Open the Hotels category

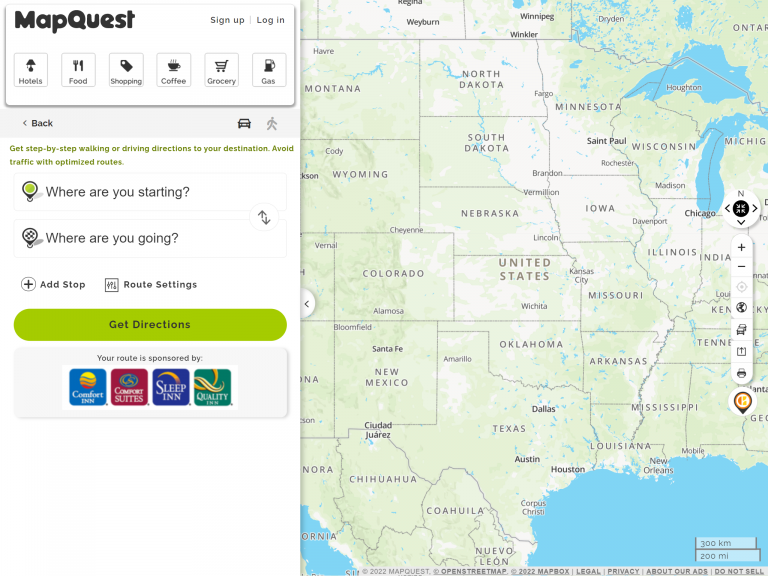click(31, 70)
